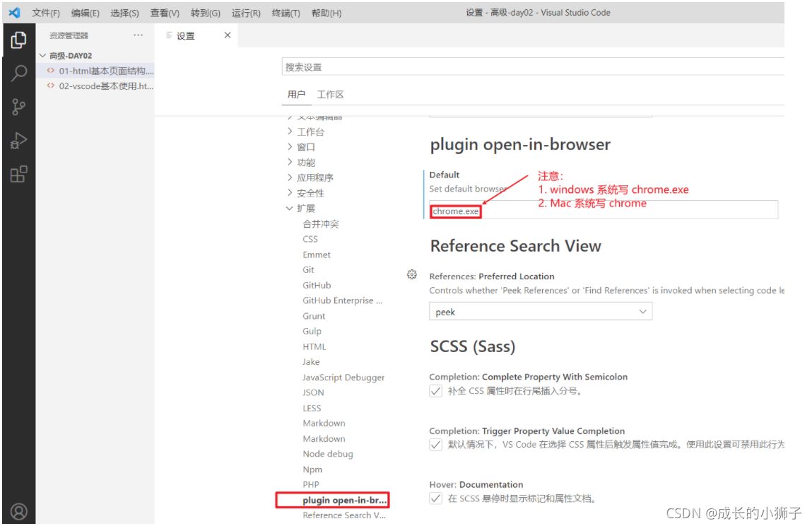812x526 pixels.
Task: Toggle Complete Property With Semicolon checkbox
Action: tap(435, 391)
